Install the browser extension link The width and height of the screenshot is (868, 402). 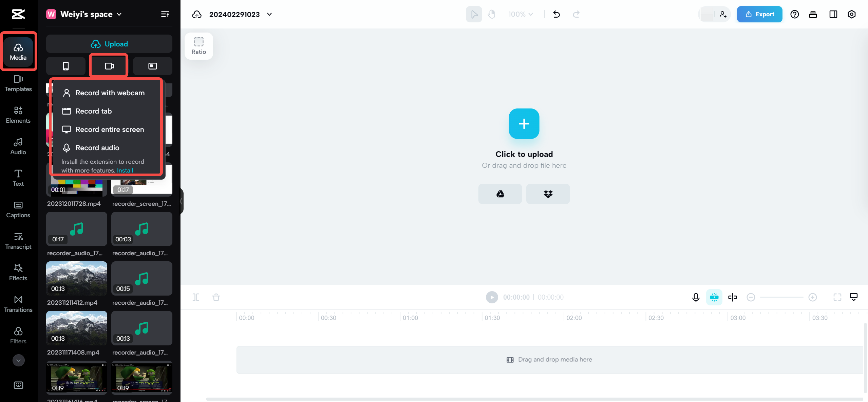click(125, 170)
